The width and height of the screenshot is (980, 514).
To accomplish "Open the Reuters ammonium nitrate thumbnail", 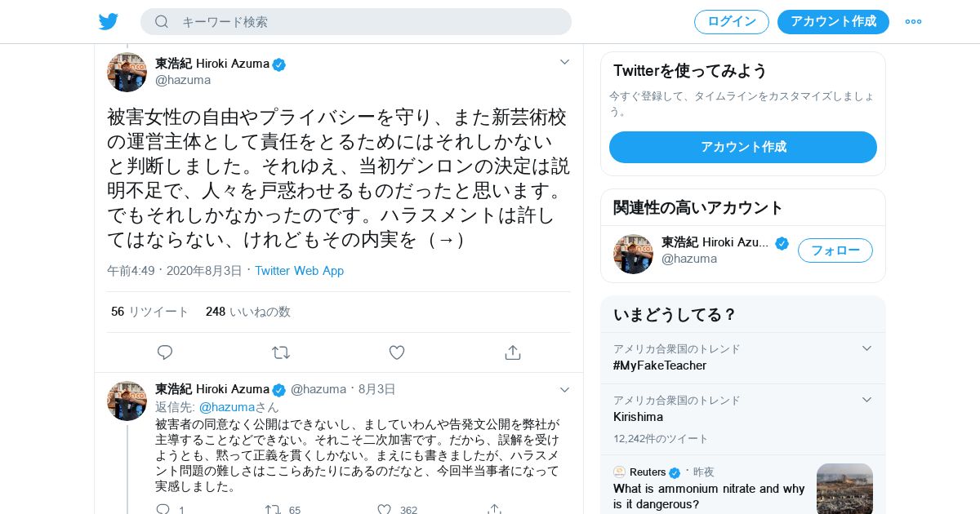I will point(844,489).
